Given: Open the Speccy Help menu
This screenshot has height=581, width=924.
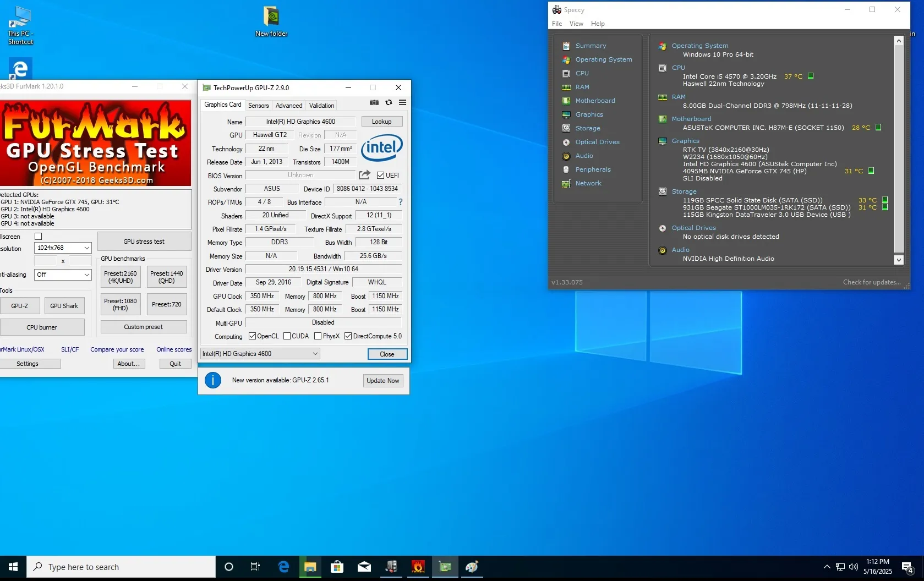Looking at the screenshot, I should [x=598, y=24].
